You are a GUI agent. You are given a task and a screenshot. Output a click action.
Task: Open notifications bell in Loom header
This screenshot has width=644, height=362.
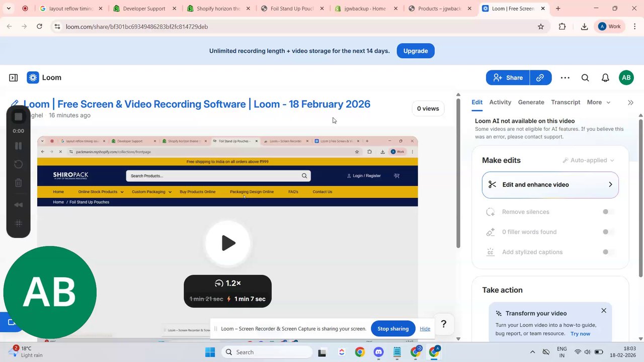pos(606,78)
